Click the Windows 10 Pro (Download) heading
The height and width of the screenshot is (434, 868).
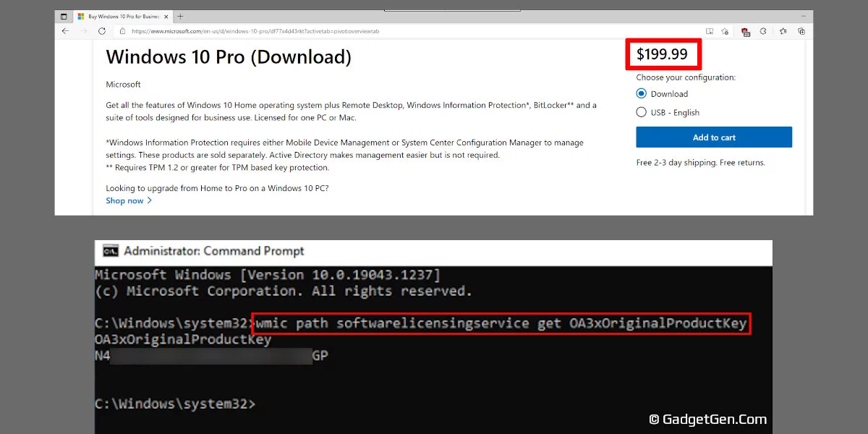point(229,57)
